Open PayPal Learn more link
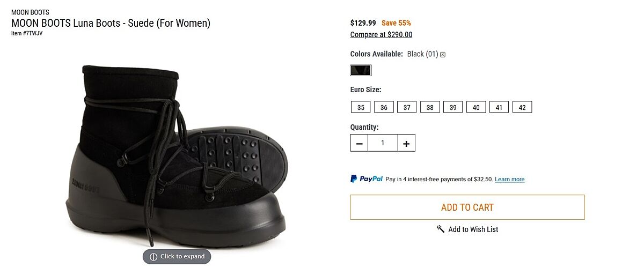 click(x=509, y=180)
